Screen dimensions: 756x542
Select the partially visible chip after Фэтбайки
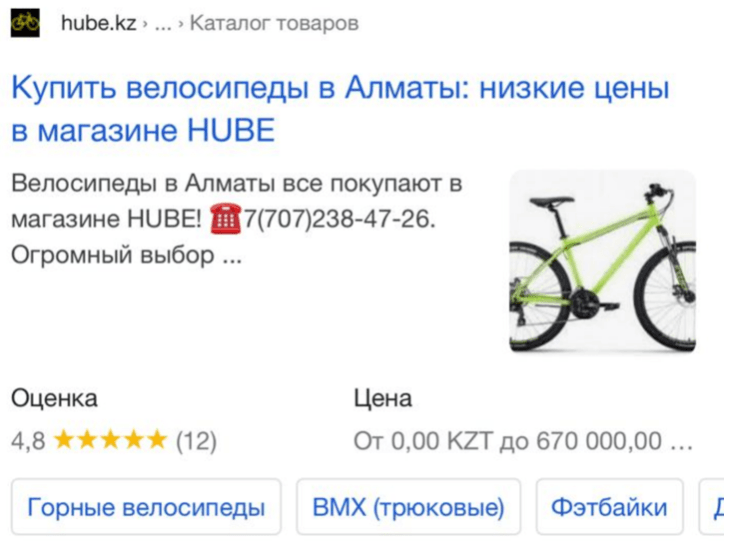[x=712, y=507]
